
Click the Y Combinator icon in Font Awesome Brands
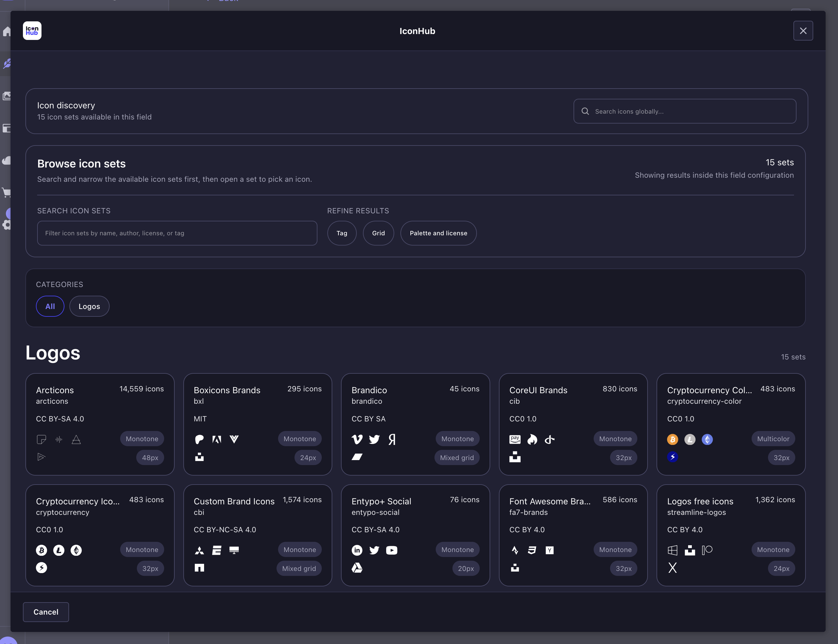tap(550, 550)
